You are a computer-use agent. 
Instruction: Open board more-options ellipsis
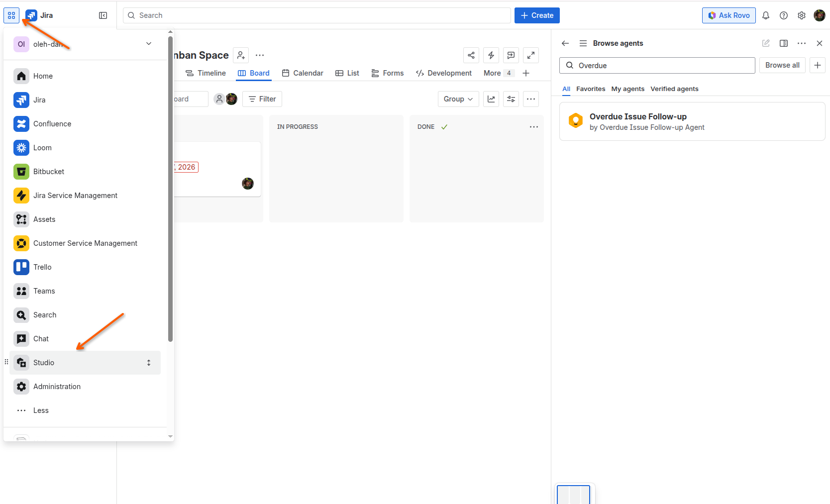[x=531, y=99]
